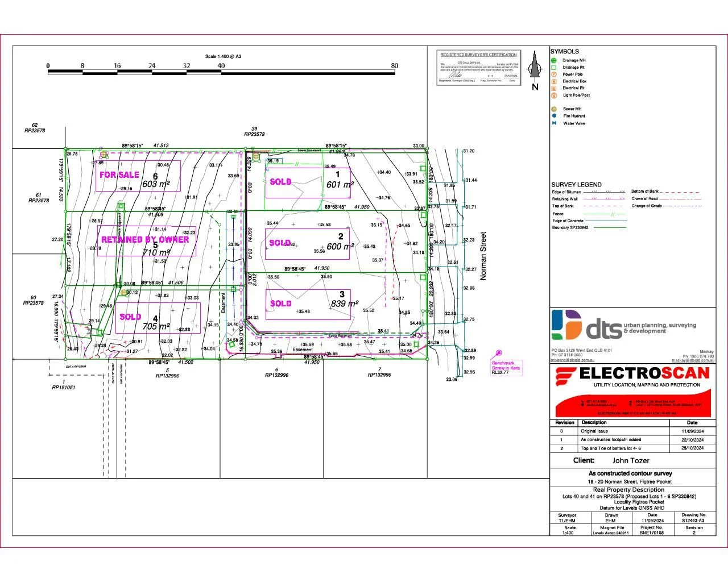Select the Electrical Pit legend icon
Image resolution: width=728 pixels, height=582 pixels.
point(553,88)
